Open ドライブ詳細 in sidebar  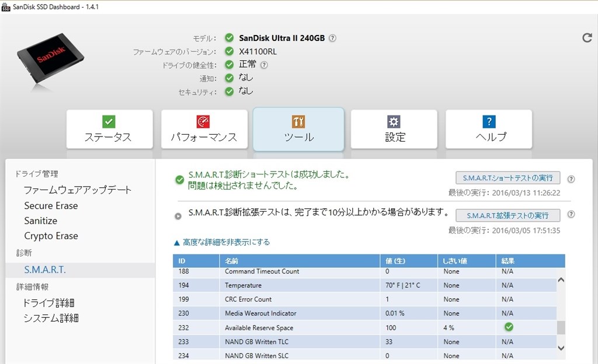click(x=49, y=303)
